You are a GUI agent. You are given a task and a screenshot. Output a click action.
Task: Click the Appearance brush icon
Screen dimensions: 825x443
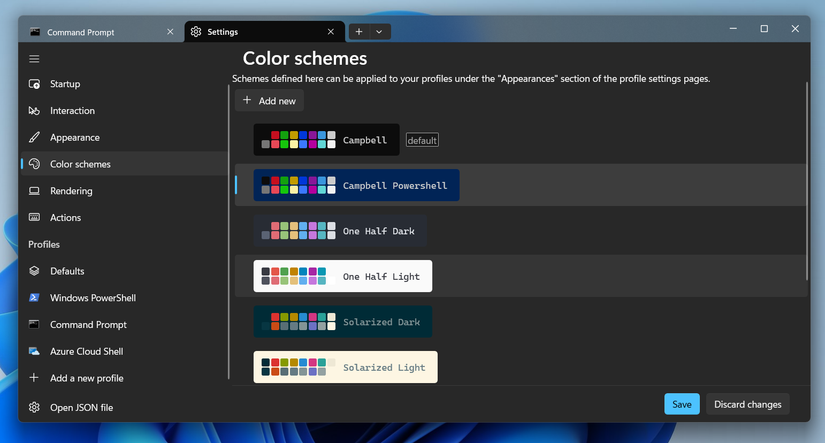click(34, 137)
